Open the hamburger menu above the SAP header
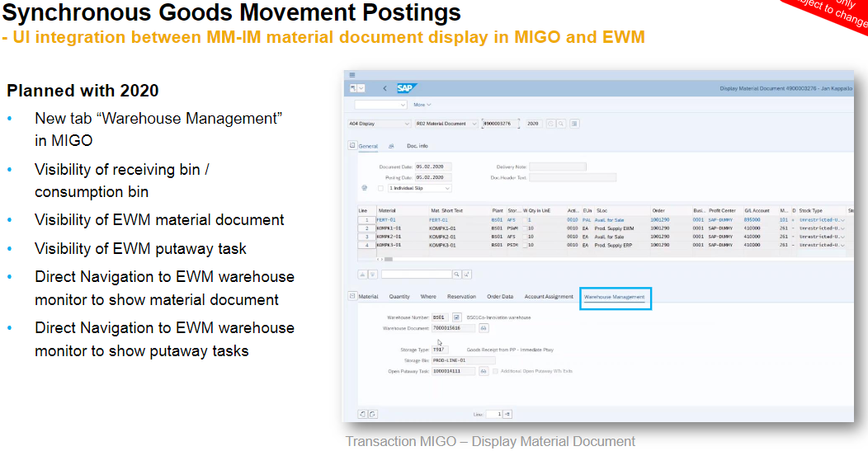The width and height of the screenshot is (868, 451). pyautogui.click(x=352, y=75)
